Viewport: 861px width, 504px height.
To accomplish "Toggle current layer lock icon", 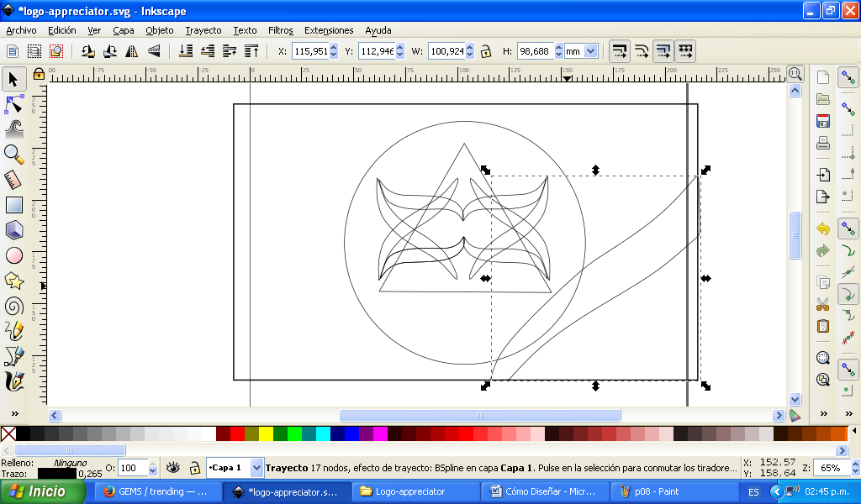I will 194,467.
